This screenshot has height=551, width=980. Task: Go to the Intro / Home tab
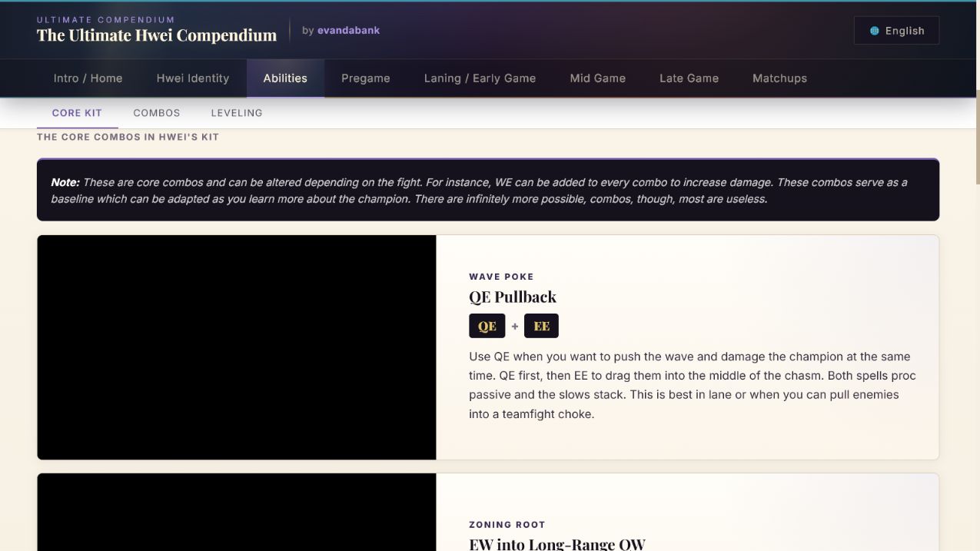point(88,78)
